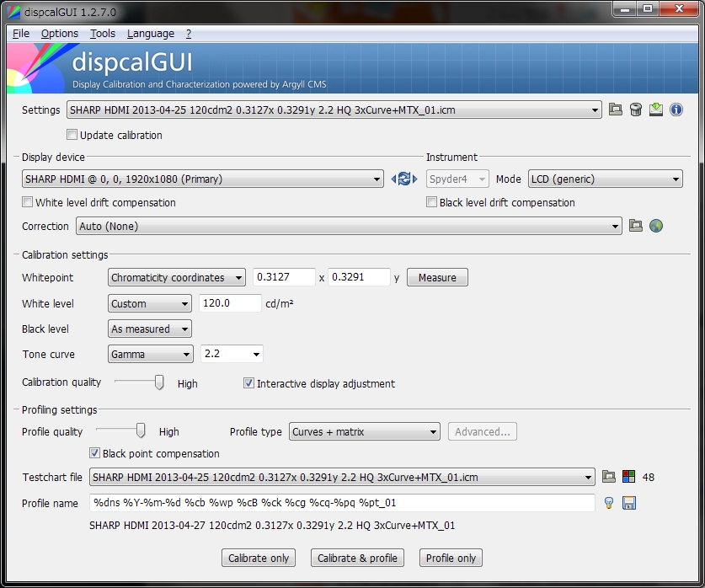Click the whitepoint x value field 0.3127
The image size is (705, 588).
click(x=284, y=277)
